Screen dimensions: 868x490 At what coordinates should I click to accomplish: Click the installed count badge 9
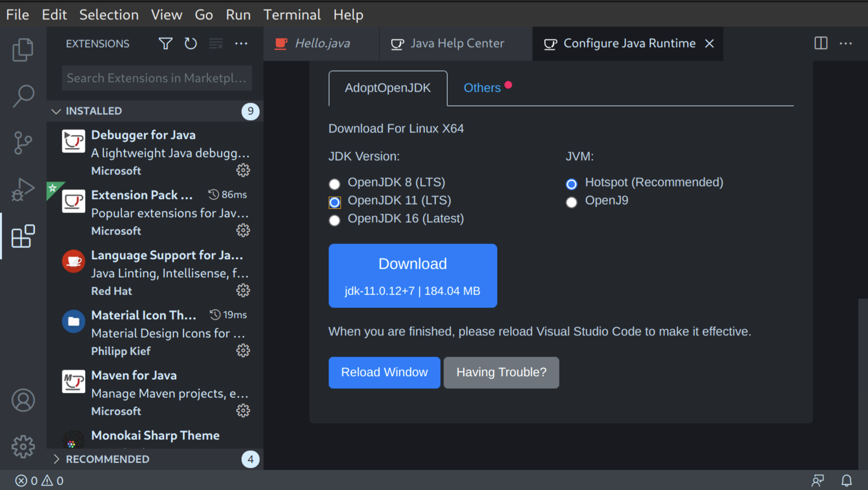(250, 111)
